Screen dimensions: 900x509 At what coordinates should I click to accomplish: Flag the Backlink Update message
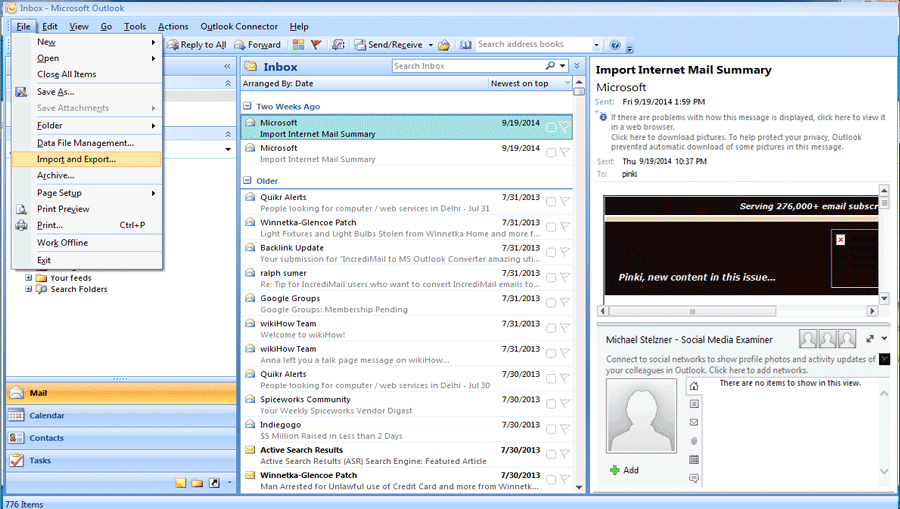pos(565,252)
